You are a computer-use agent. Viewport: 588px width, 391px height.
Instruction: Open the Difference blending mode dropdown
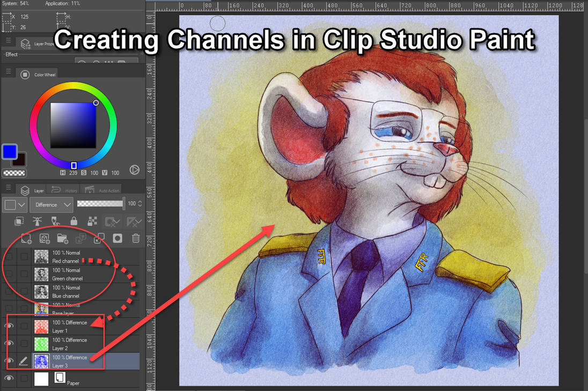click(x=51, y=204)
